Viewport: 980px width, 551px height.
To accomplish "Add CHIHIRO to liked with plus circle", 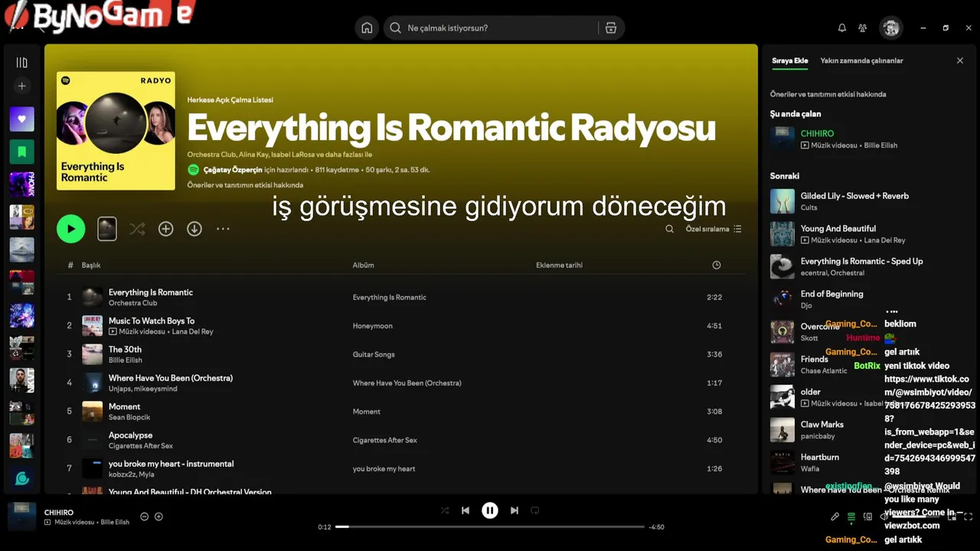I will [158, 517].
